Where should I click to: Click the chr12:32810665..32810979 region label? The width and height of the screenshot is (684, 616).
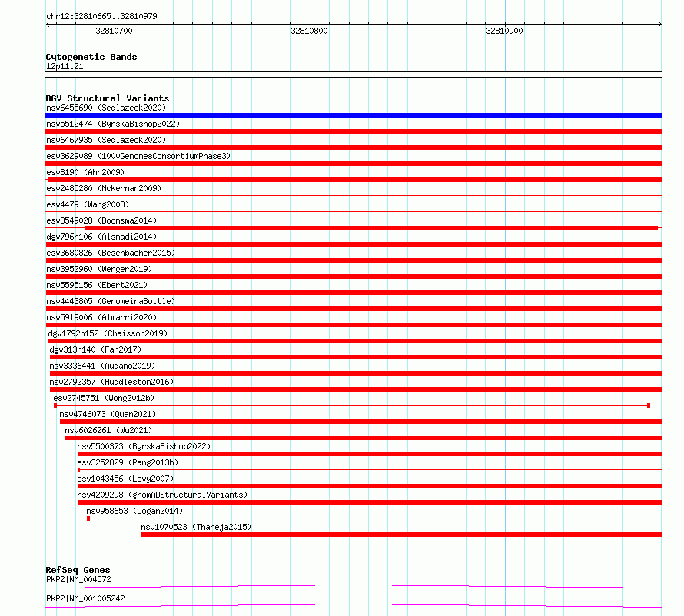pyautogui.click(x=101, y=16)
